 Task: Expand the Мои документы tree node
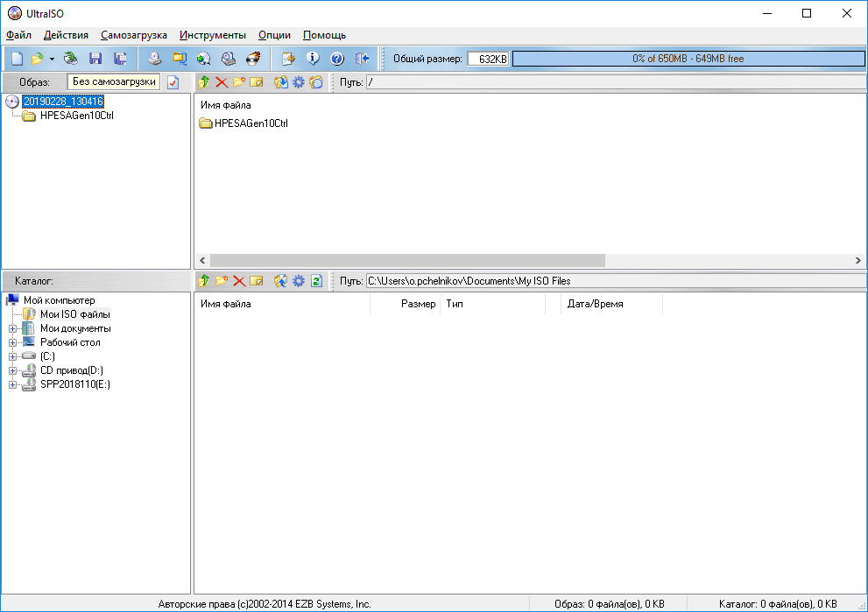tap(12, 328)
